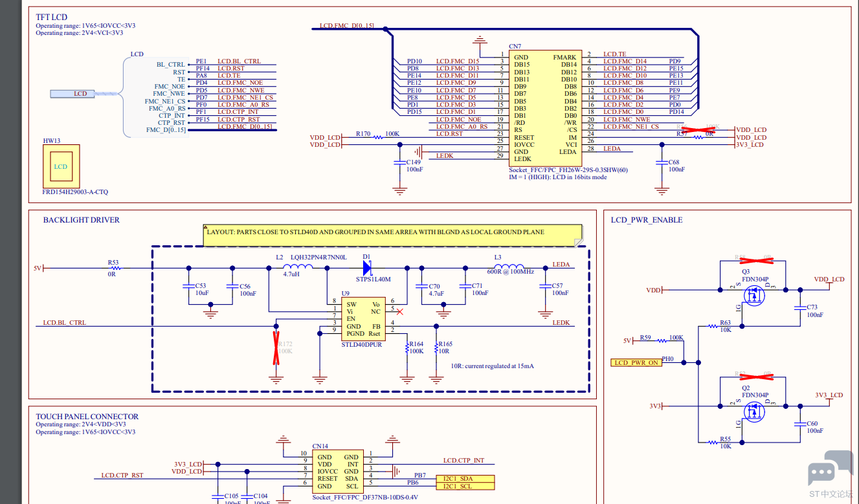This screenshot has width=859, height=504.
Task: Click the PF14 pin label
Action: [x=203, y=69]
